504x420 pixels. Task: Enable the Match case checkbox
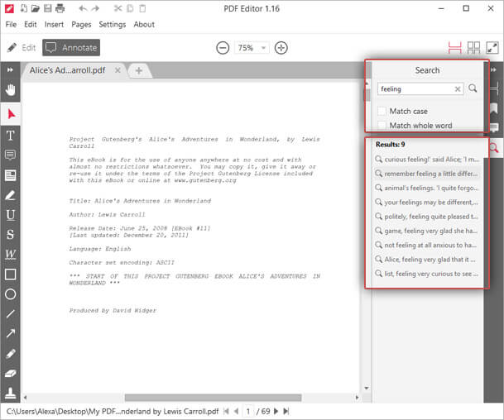click(x=382, y=111)
